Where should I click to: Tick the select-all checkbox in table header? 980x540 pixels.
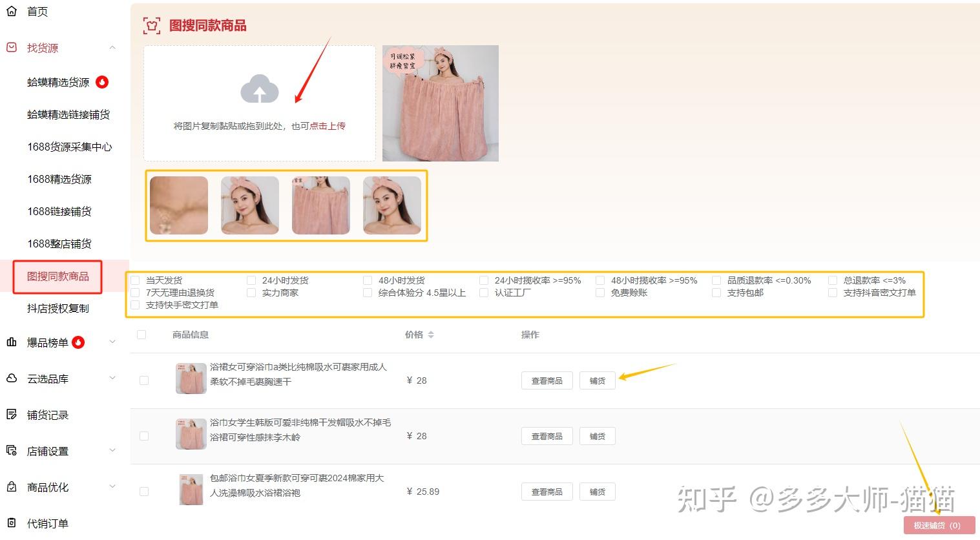click(141, 334)
